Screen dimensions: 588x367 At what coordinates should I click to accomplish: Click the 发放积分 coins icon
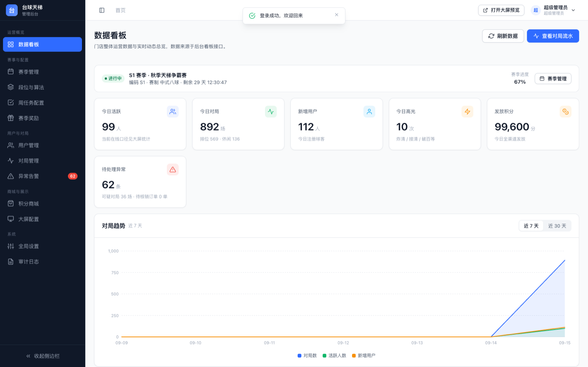(565, 112)
